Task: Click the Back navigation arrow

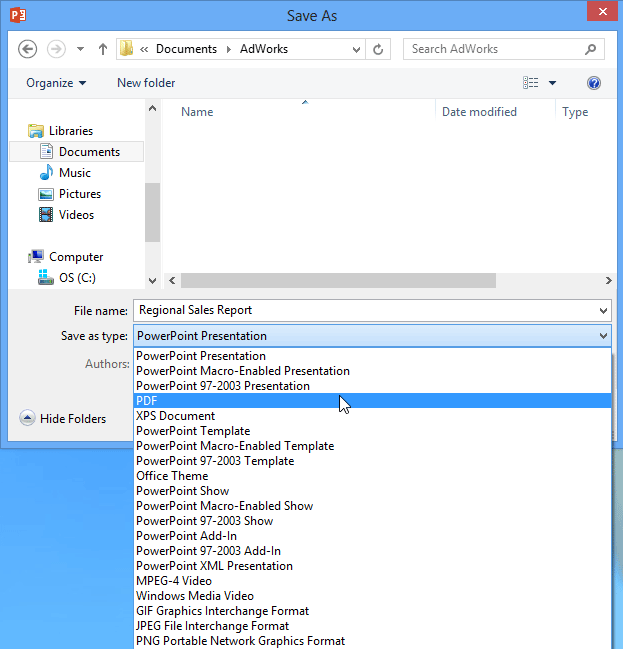Action: coord(27,49)
